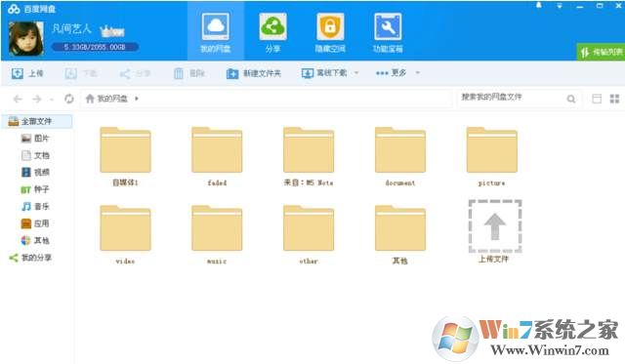
Task: Refresh the file list
Action: click(x=69, y=99)
